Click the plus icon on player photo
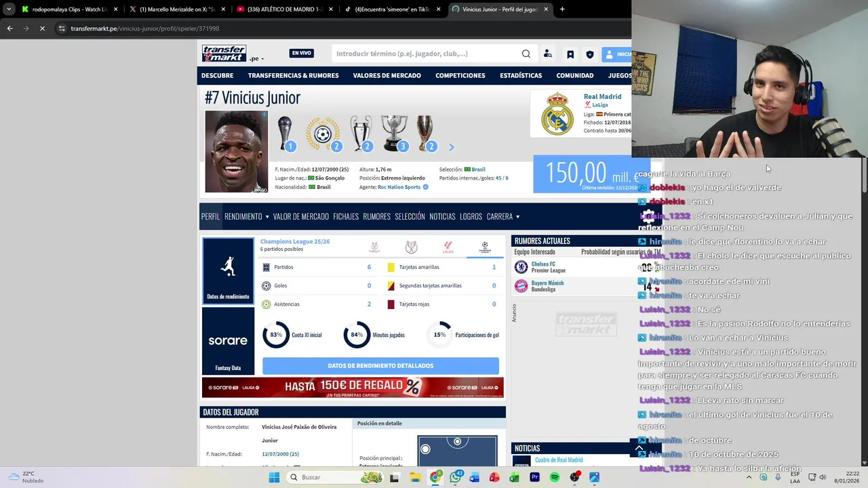This screenshot has height=488, width=868. (264, 115)
